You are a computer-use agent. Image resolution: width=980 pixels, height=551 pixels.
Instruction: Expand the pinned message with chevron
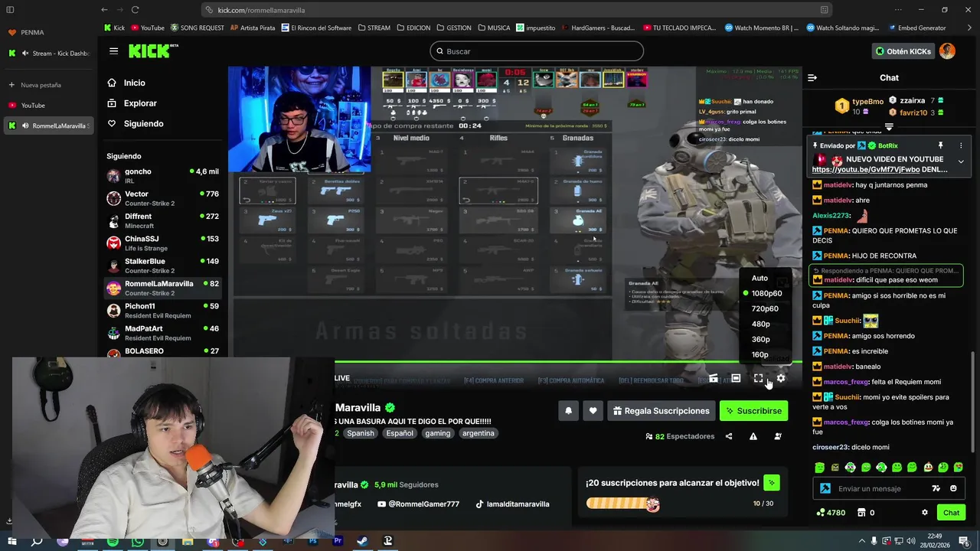[x=961, y=161]
